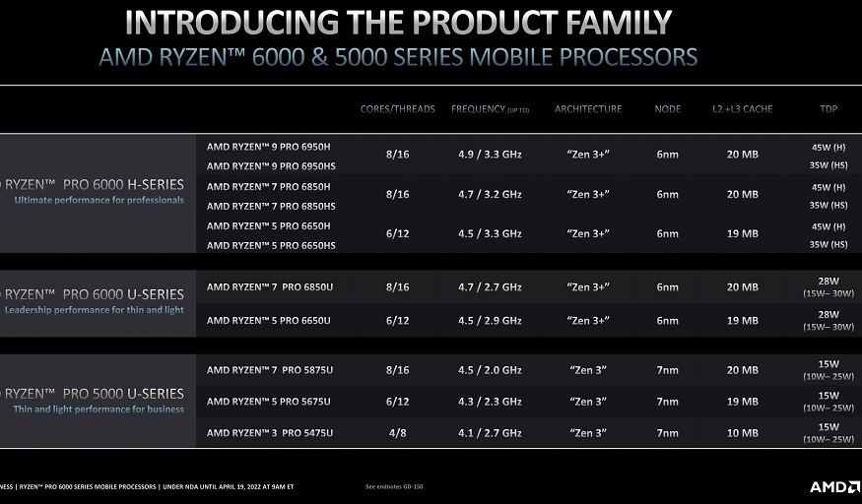Click AMD Ryzen 5 PRO 5675U model name
862x504 pixels.
269,402
